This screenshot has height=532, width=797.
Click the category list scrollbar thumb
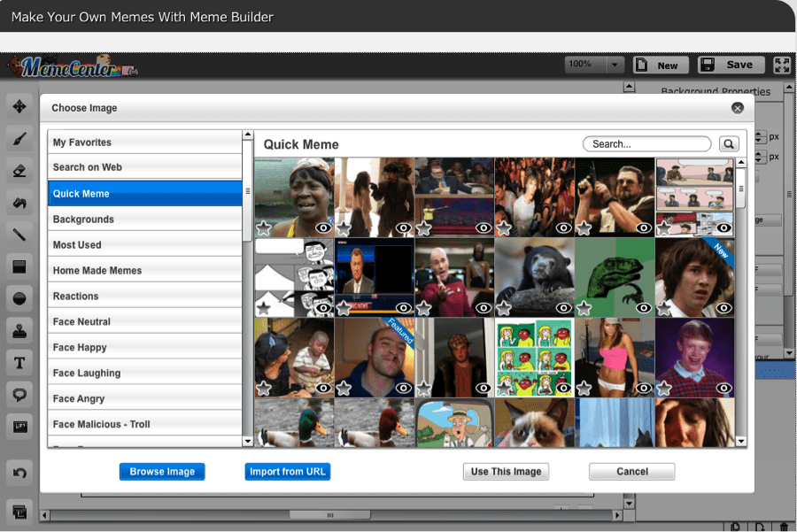[248, 191]
